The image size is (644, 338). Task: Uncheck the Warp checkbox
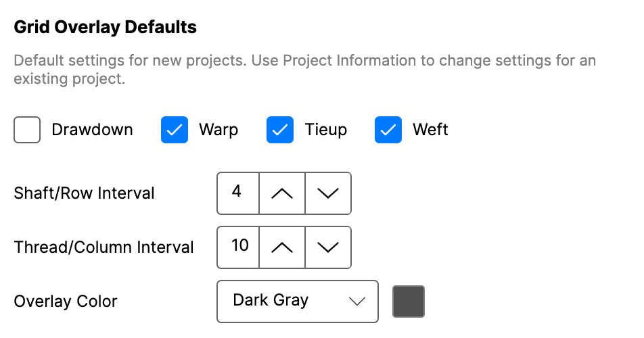175,130
